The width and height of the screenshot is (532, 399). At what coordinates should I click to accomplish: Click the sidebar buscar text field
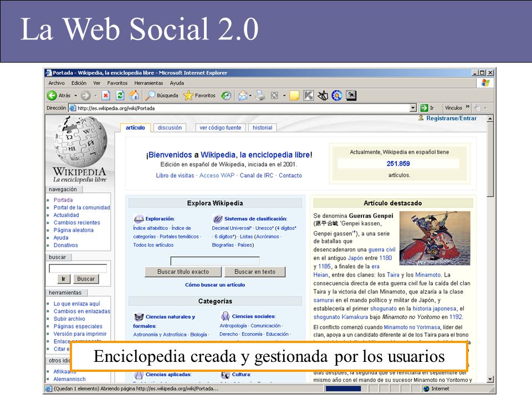pos(78,268)
